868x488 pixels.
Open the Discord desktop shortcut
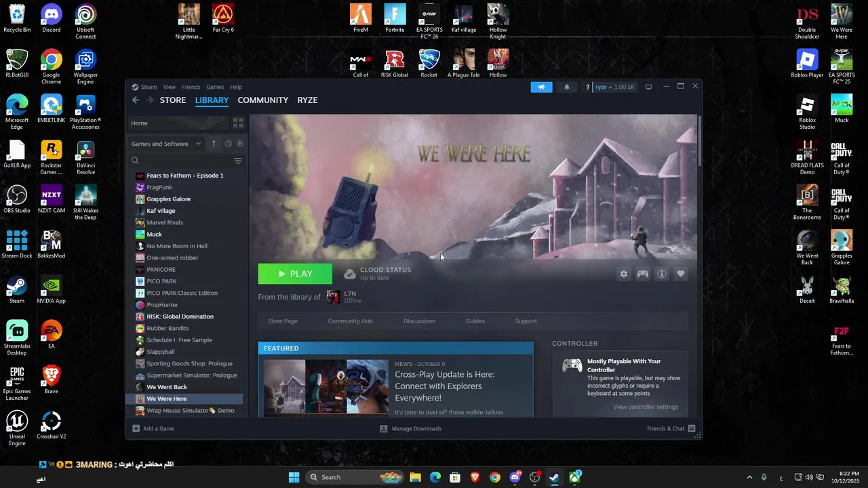[51, 19]
